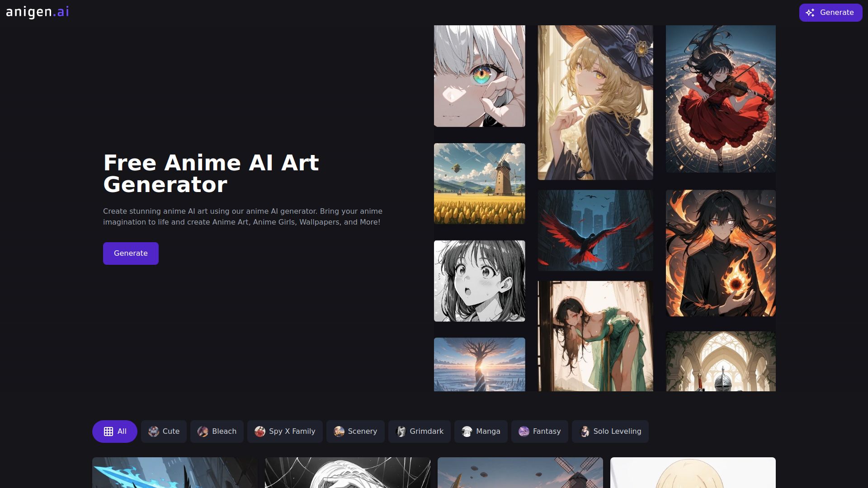Open the red-winged crow city image
Screen dimensions: 868x488
pos(595,230)
